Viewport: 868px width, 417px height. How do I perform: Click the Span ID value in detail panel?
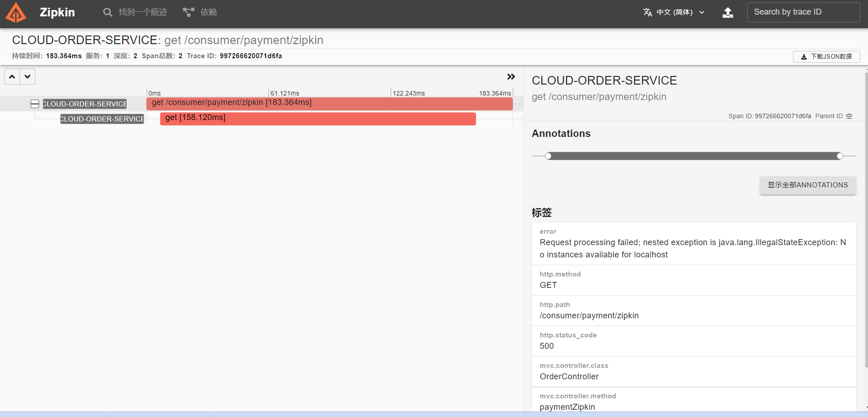(x=783, y=116)
